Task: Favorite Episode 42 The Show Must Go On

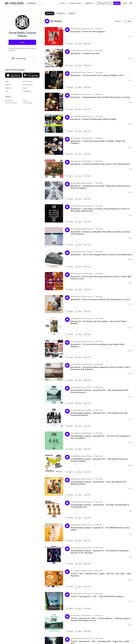Action: (69, 87)
